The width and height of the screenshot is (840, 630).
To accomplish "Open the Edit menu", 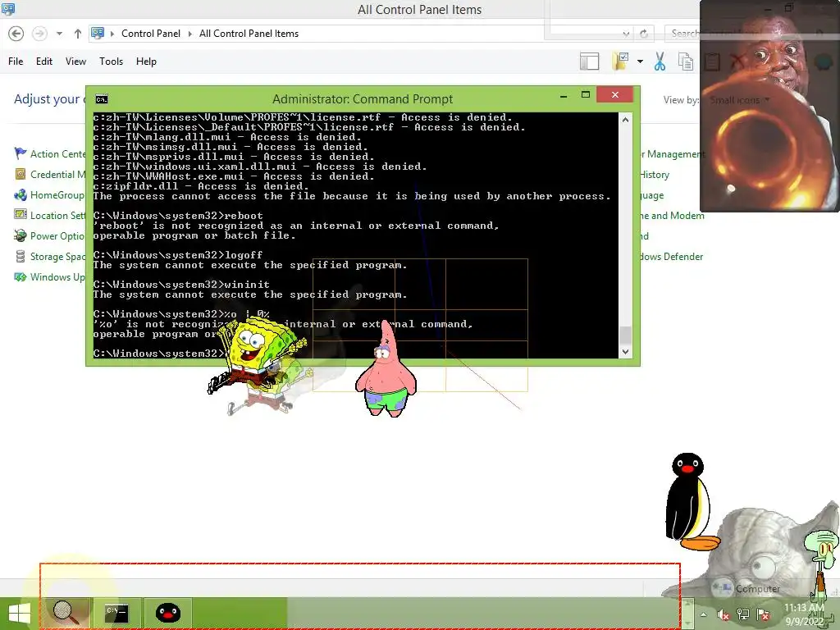I will point(44,61).
